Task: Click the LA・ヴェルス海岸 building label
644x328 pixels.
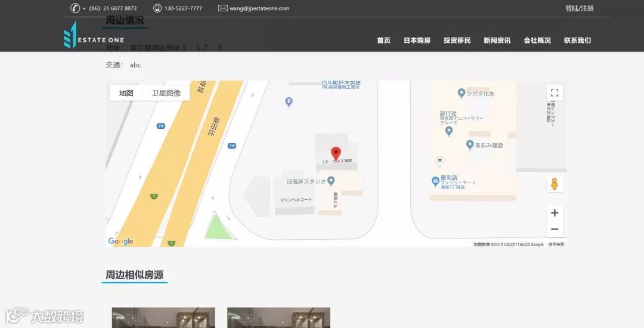Action: click(x=337, y=162)
